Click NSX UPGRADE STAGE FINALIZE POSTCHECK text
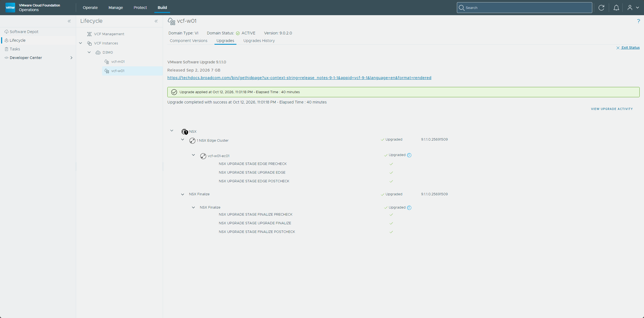 [x=257, y=232]
